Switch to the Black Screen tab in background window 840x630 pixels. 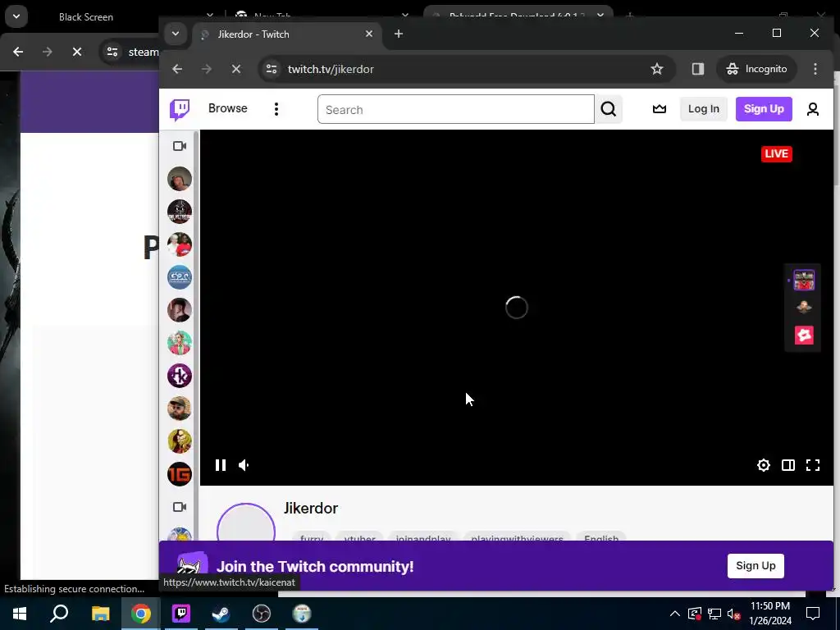click(85, 17)
